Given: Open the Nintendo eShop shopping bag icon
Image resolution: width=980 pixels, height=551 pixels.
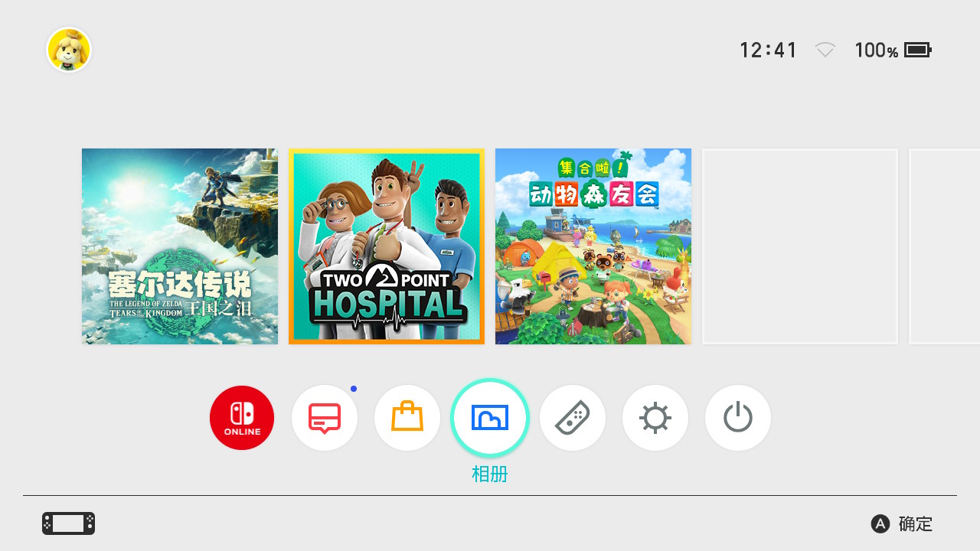Looking at the screenshot, I should point(407,418).
